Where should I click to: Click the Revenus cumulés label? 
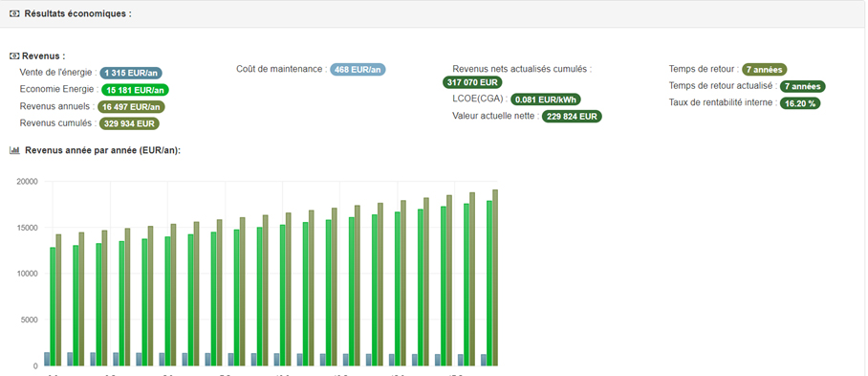tap(58, 122)
